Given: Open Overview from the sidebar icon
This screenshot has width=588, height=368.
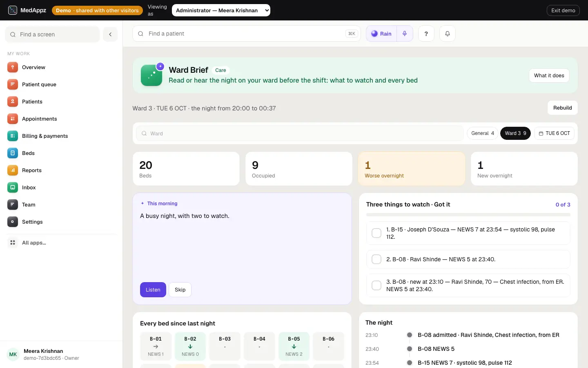Looking at the screenshot, I should coord(13,67).
